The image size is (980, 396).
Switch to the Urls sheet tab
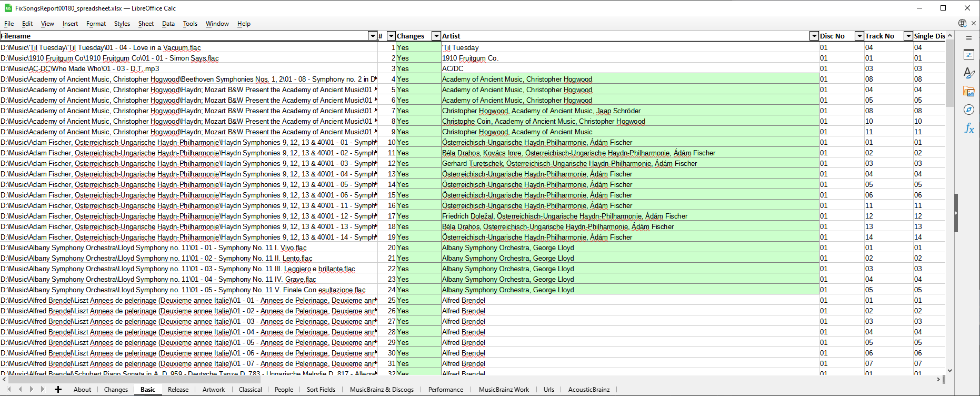tap(549, 390)
